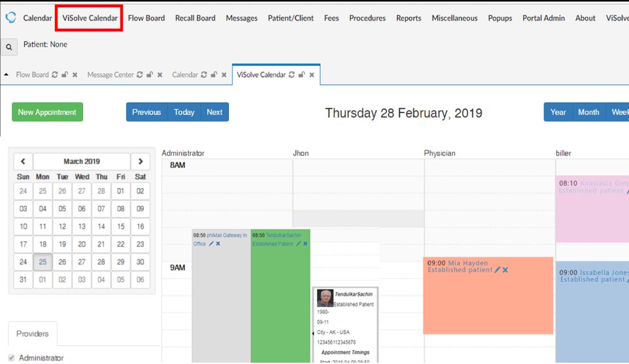This screenshot has height=364, width=629.
Task: Select March 25 in the mini calendar
Action: [x=42, y=262]
